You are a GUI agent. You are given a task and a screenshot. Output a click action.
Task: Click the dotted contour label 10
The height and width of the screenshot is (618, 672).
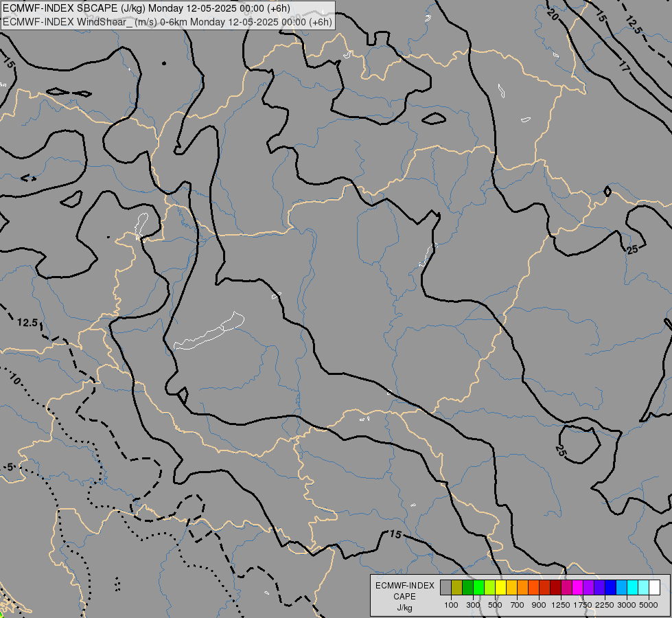pyautogui.click(x=15, y=378)
